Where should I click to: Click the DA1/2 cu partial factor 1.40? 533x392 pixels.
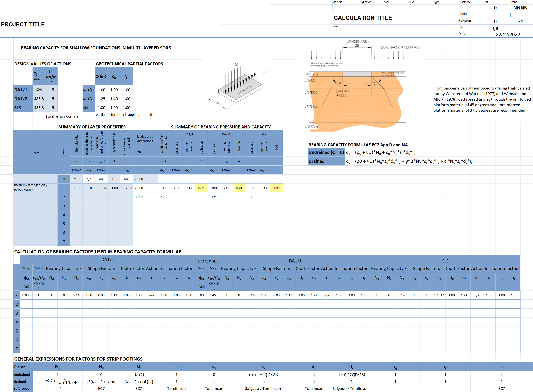[x=114, y=99]
